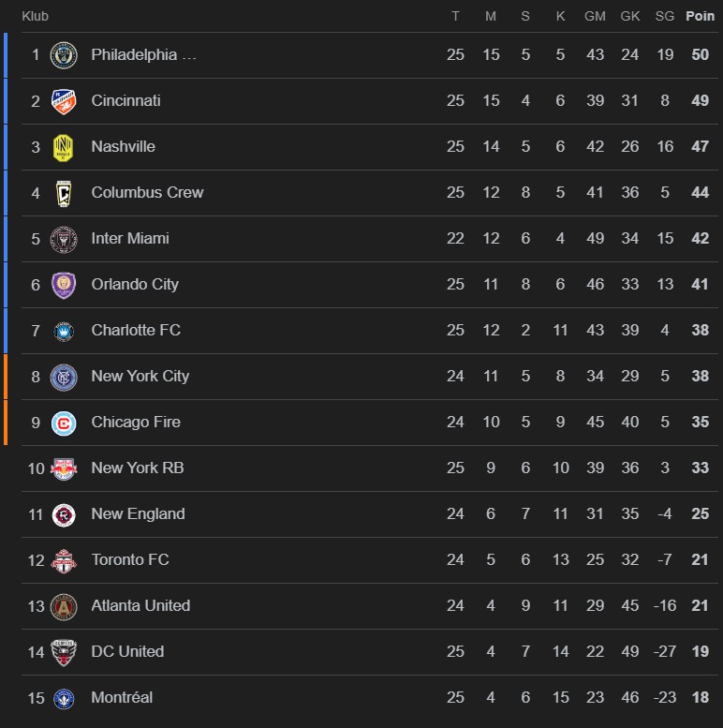Click the Atlanta United badge
Viewport: 723px width, 728px height.
point(64,606)
